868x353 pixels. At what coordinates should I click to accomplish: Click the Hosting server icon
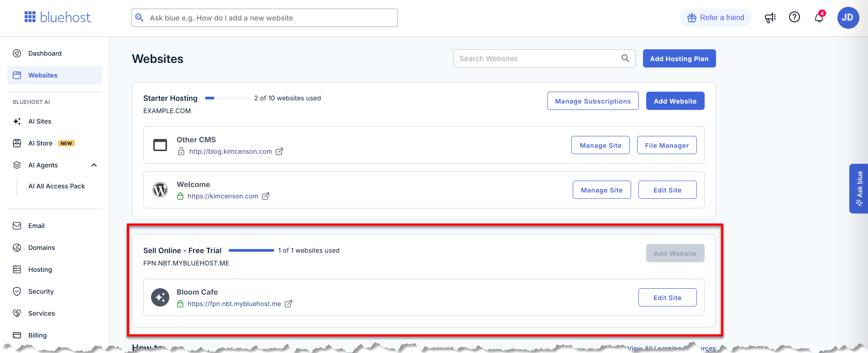pyautogui.click(x=17, y=270)
